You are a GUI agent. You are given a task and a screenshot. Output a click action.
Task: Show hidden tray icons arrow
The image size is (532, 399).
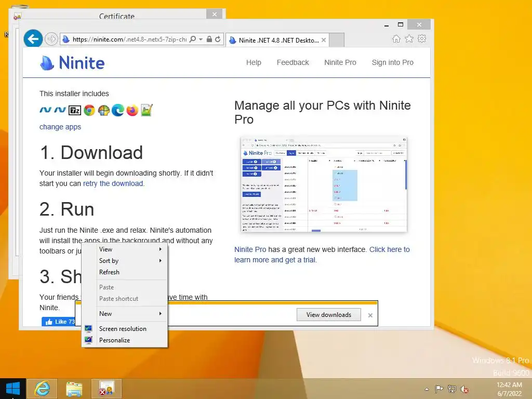427,389
